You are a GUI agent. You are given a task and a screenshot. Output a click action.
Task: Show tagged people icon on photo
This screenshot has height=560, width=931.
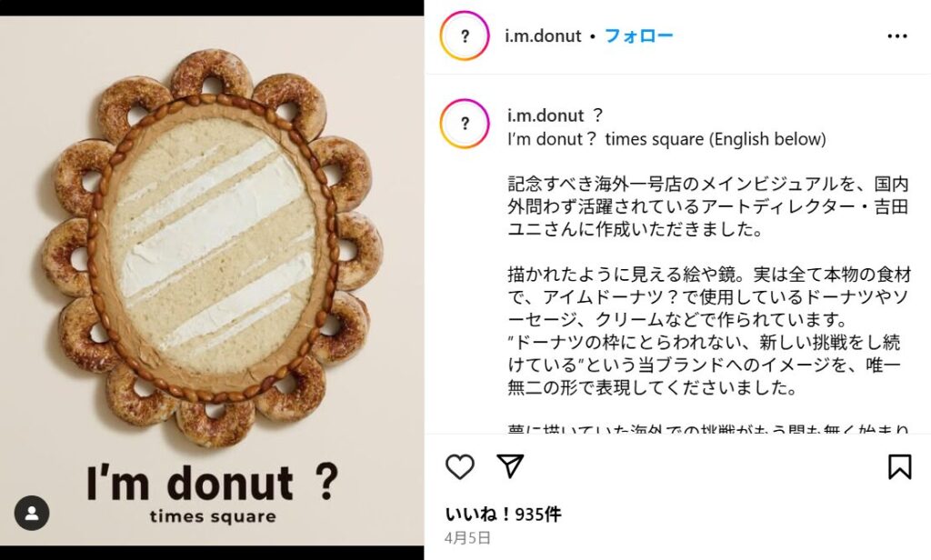32,513
